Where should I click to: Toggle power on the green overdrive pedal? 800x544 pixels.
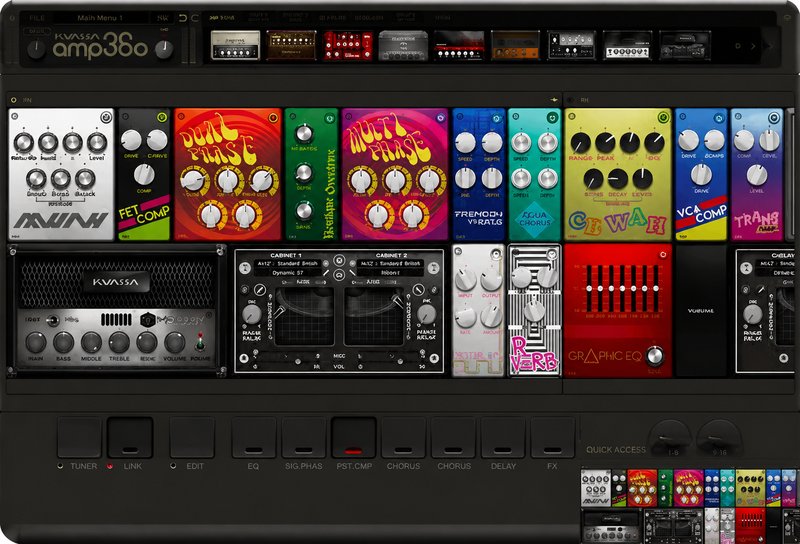coord(330,118)
